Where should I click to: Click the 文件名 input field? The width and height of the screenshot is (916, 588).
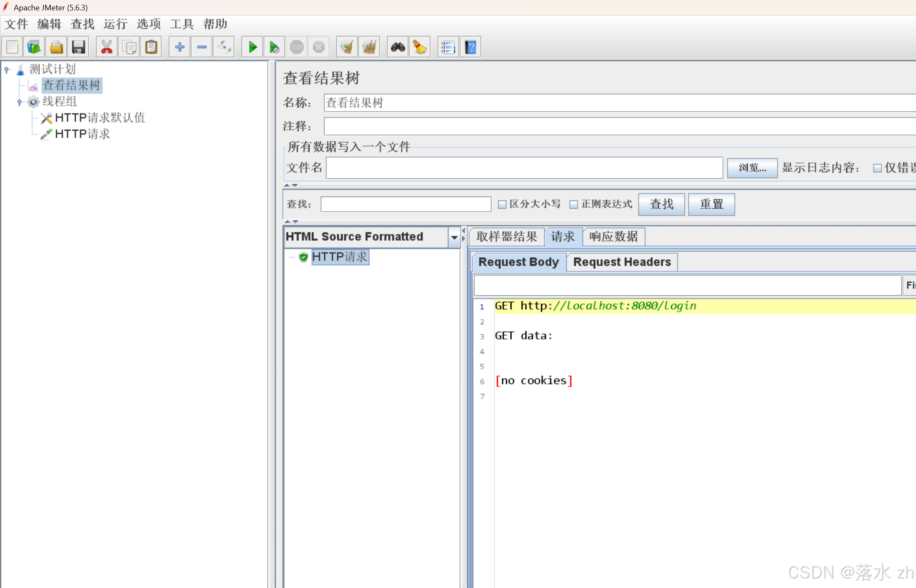[524, 168]
